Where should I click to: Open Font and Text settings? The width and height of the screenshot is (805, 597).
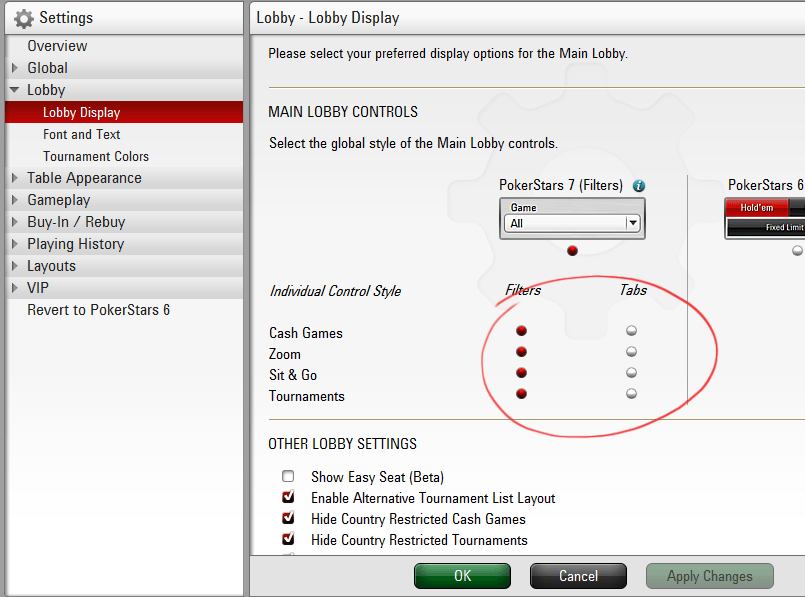click(x=82, y=134)
